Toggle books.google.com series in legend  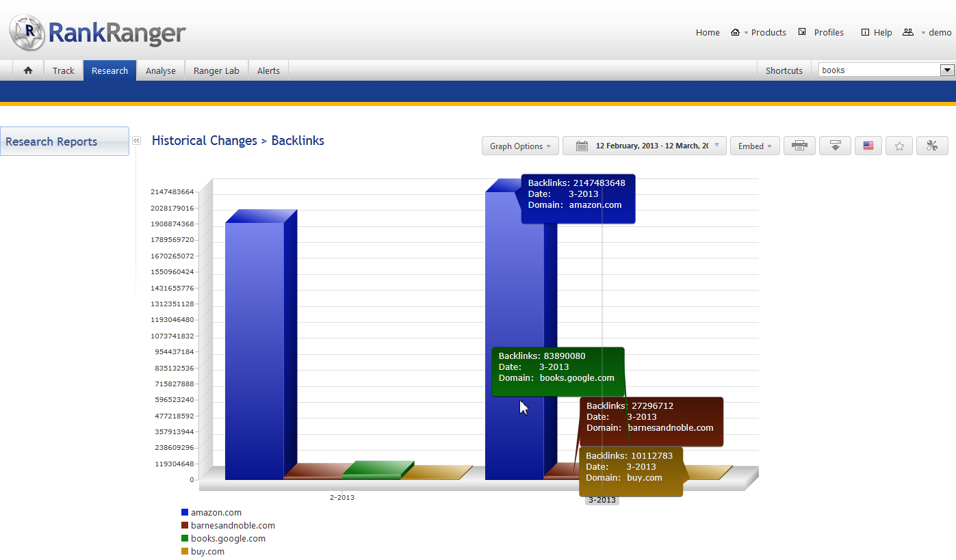point(228,538)
